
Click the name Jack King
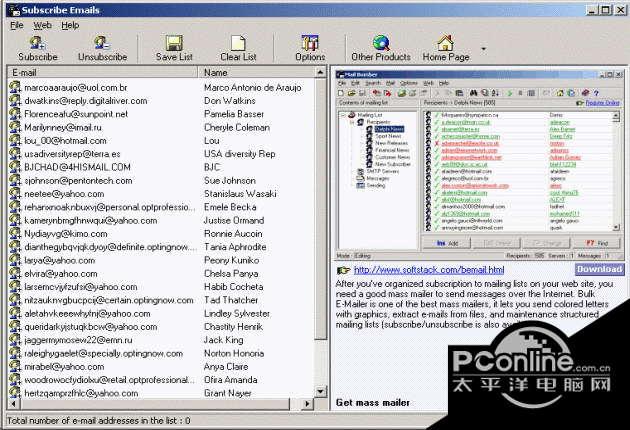tap(223, 340)
